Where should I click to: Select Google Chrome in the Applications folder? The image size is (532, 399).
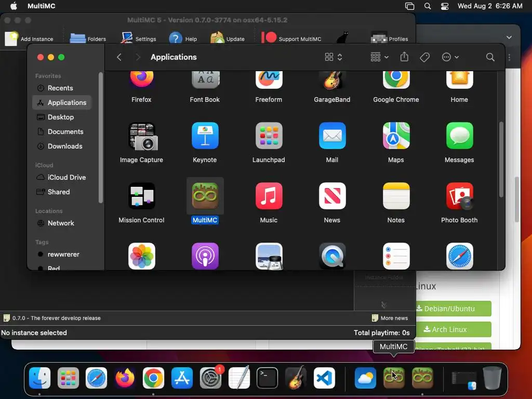tap(396, 80)
